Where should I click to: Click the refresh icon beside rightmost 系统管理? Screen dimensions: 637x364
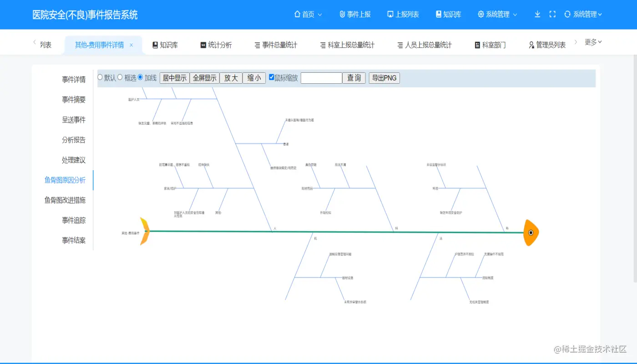pos(567,14)
